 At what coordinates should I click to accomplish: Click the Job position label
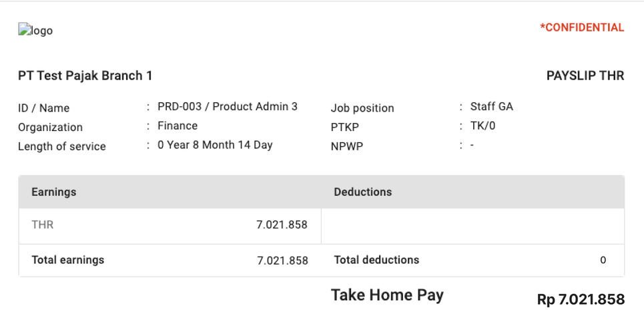(362, 108)
